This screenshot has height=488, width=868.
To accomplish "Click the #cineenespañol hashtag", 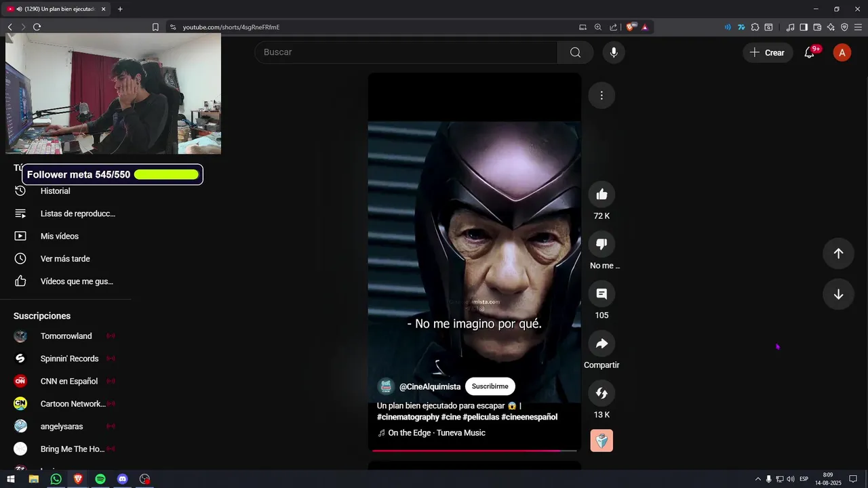I will tap(530, 417).
